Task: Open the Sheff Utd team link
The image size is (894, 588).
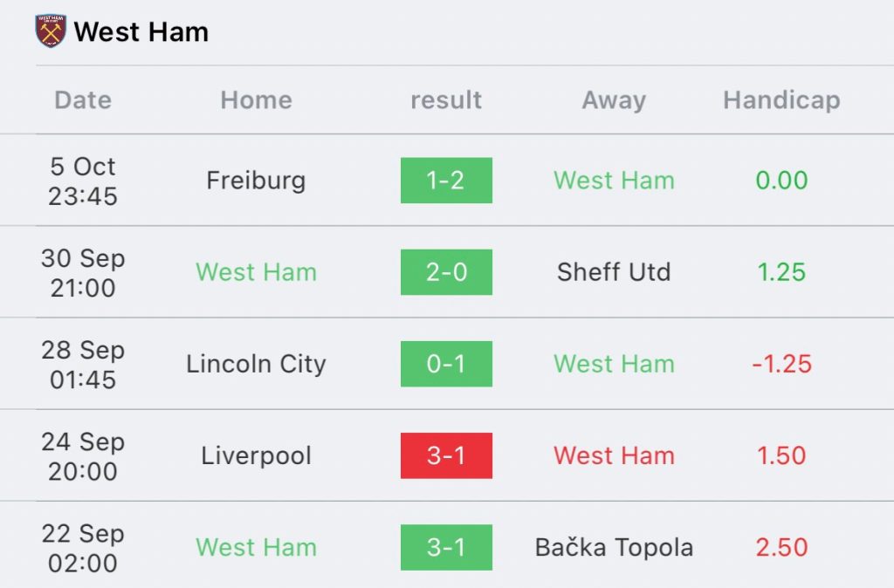Action: click(614, 272)
